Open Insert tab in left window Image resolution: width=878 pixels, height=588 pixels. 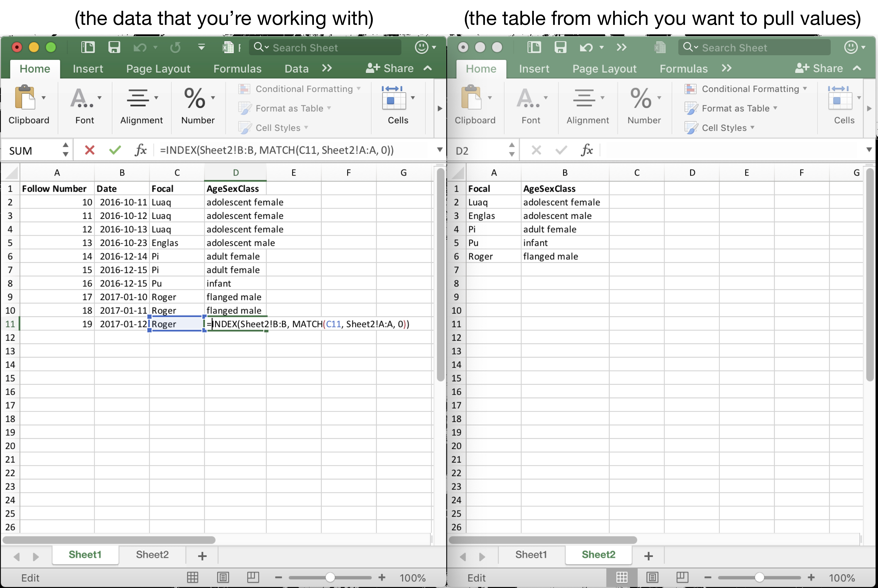pos(88,69)
